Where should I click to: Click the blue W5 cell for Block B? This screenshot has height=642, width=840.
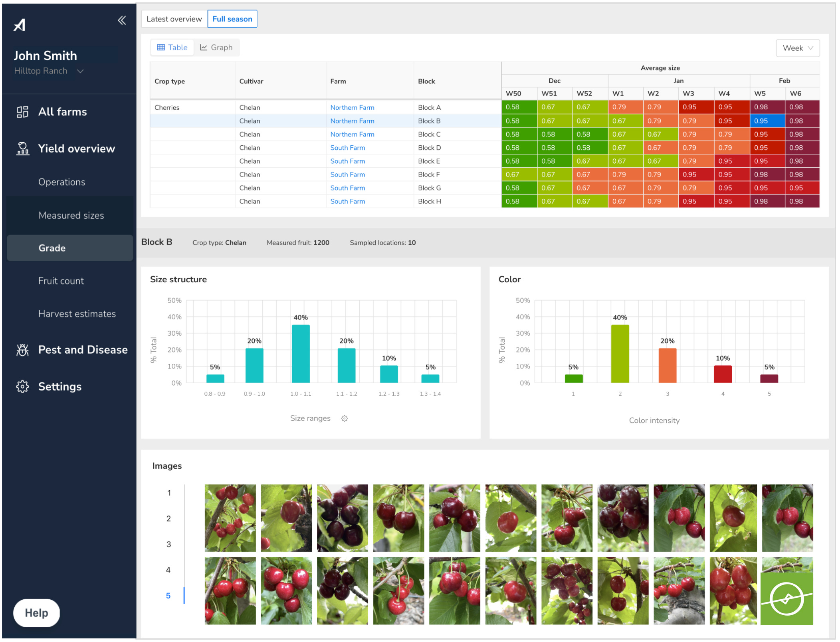[x=767, y=121]
